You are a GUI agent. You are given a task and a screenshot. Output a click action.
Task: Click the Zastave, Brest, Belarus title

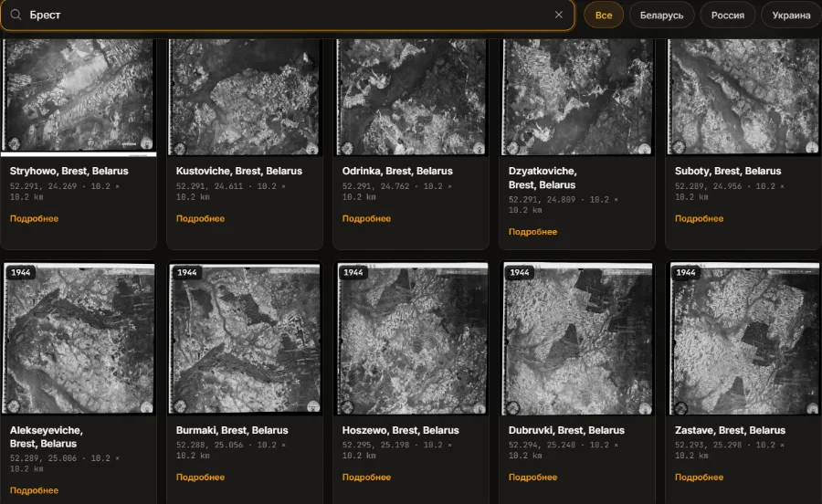(x=730, y=430)
